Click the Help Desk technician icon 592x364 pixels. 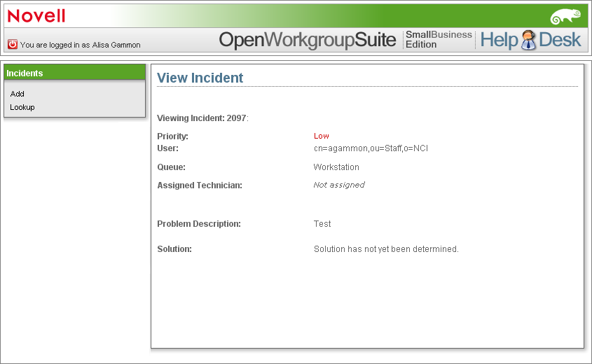[x=528, y=40]
